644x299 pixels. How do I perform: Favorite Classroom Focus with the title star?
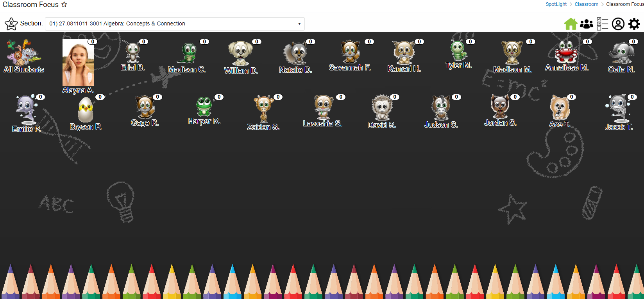click(x=64, y=4)
